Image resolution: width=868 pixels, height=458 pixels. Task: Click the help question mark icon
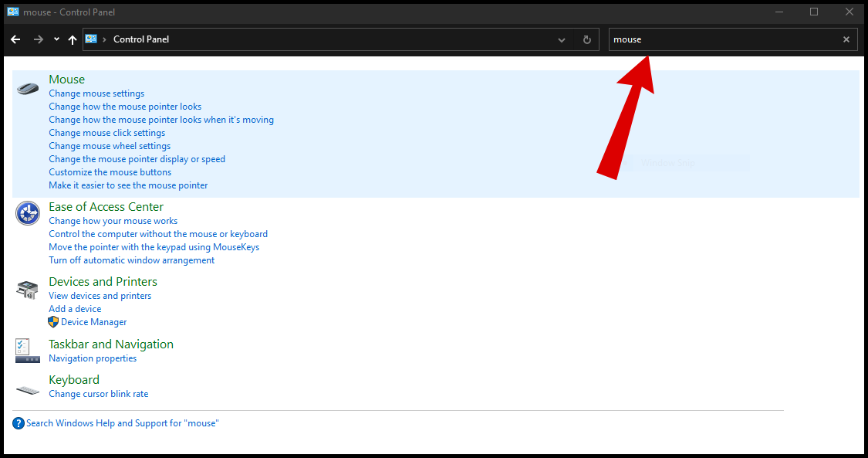click(x=19, y=424)
